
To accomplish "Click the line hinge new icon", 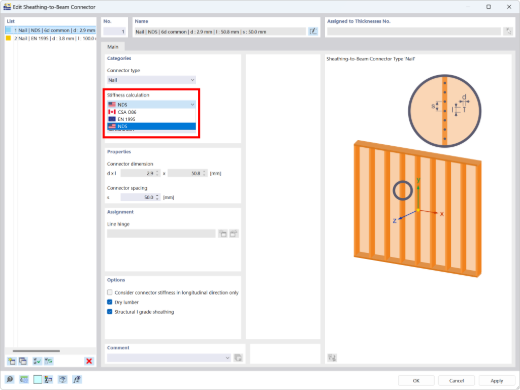I will point(234,234).
